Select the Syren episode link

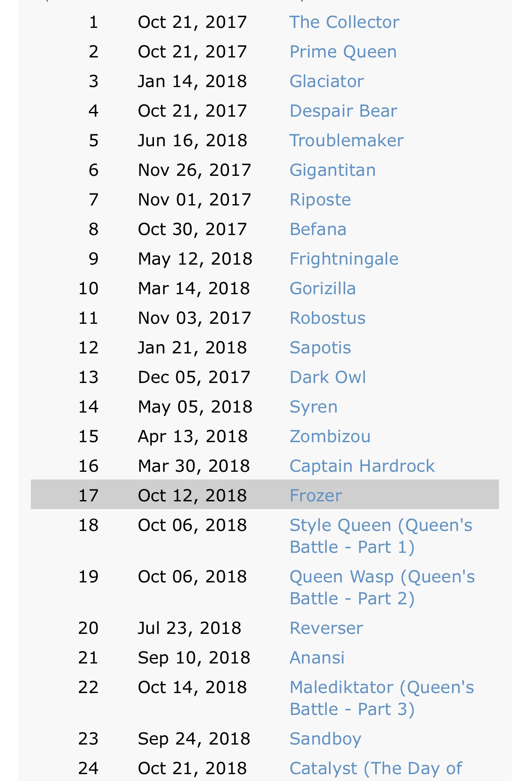pos(313,407)
